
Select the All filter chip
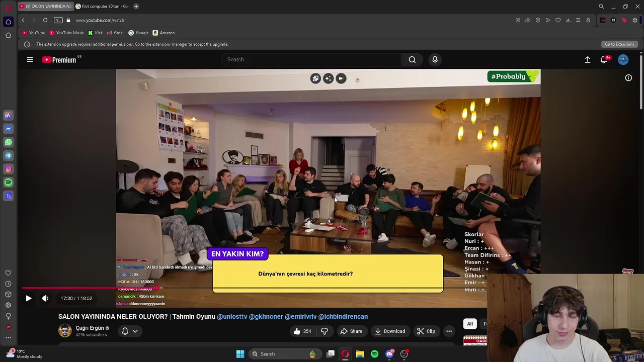coord(470,324)
